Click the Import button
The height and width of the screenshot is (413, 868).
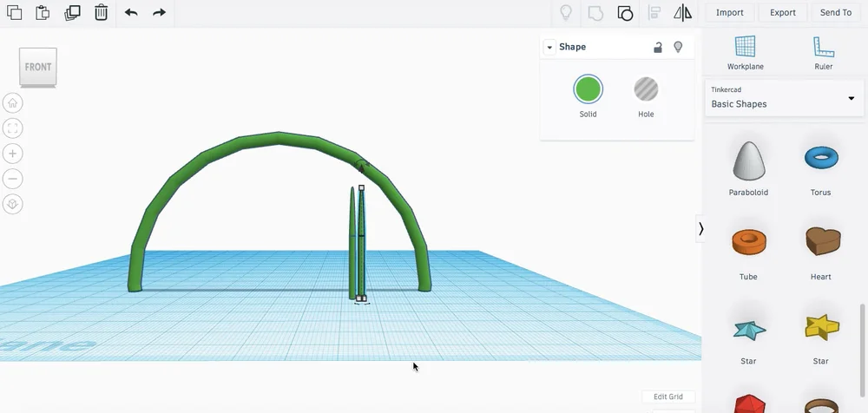click(730, 12)
